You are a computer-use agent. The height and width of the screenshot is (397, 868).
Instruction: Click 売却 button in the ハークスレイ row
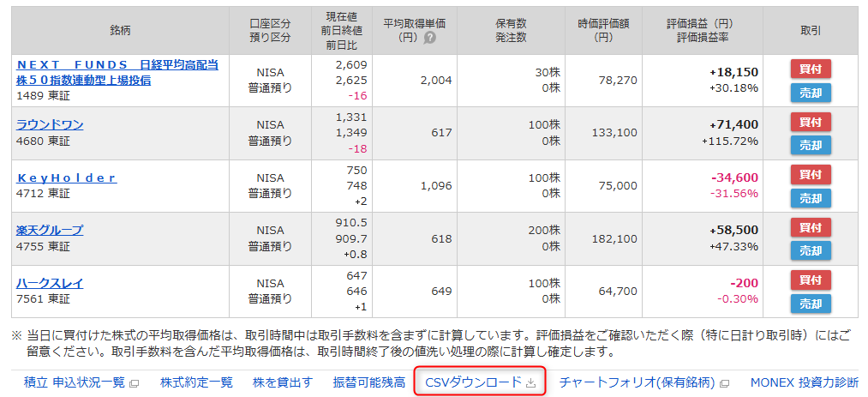pyautogui.click(x=811, y=304)
